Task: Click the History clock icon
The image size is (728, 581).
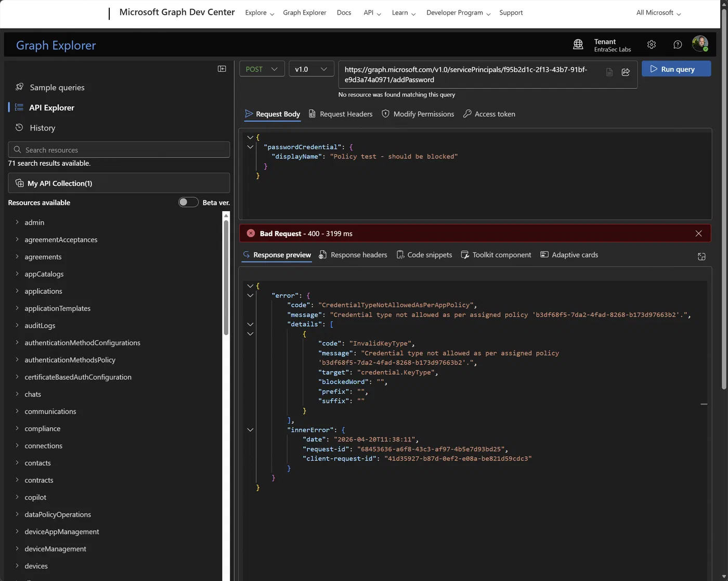Action: pyautogui.click(x=19, y=127)
